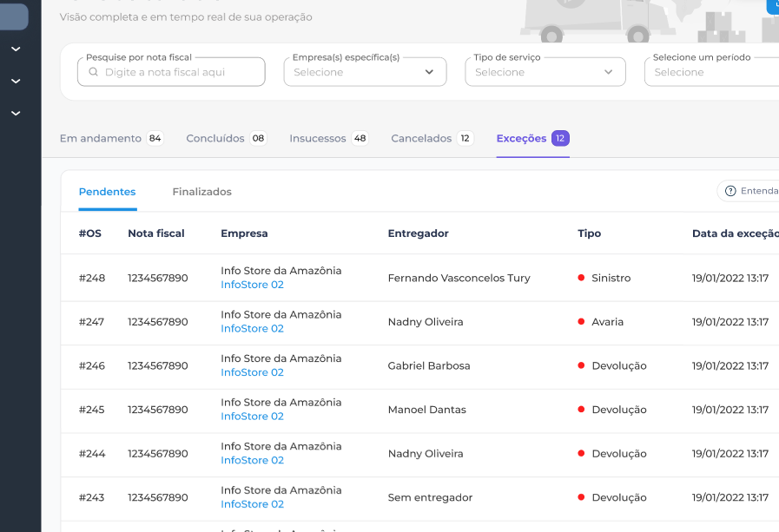Viewport: 779px width, 532px height.
Task: Click the magnifier icon in the nota fiscal search
Action: [x=92, y=72]
